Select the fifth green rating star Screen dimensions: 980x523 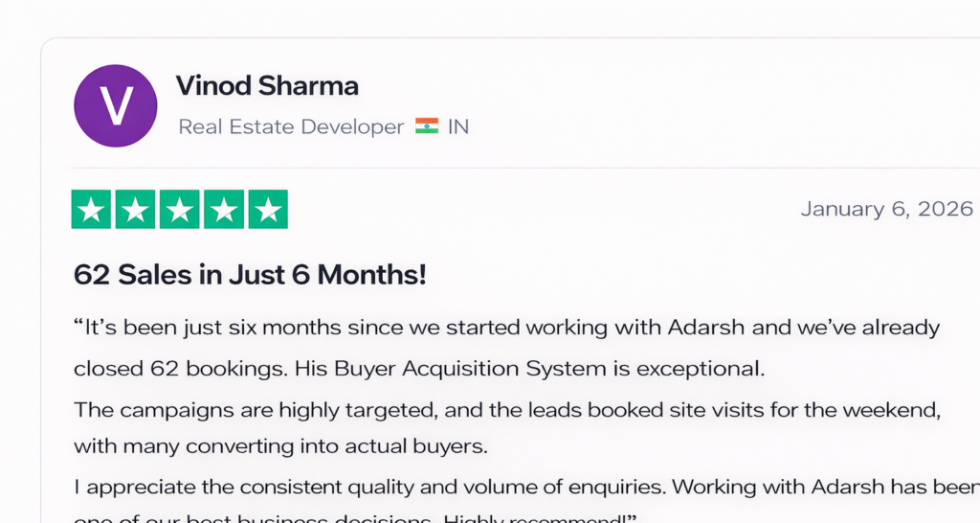coord(268,210)
